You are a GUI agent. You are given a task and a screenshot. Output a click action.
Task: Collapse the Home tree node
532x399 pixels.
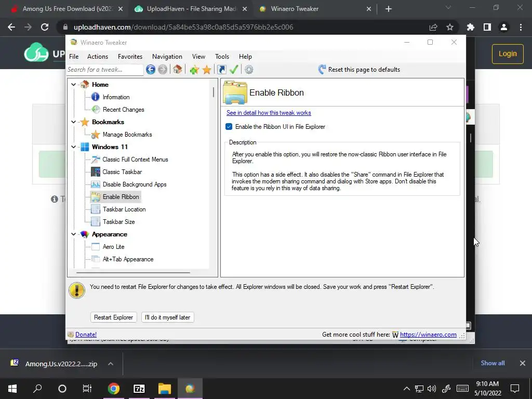pos(74,85)
